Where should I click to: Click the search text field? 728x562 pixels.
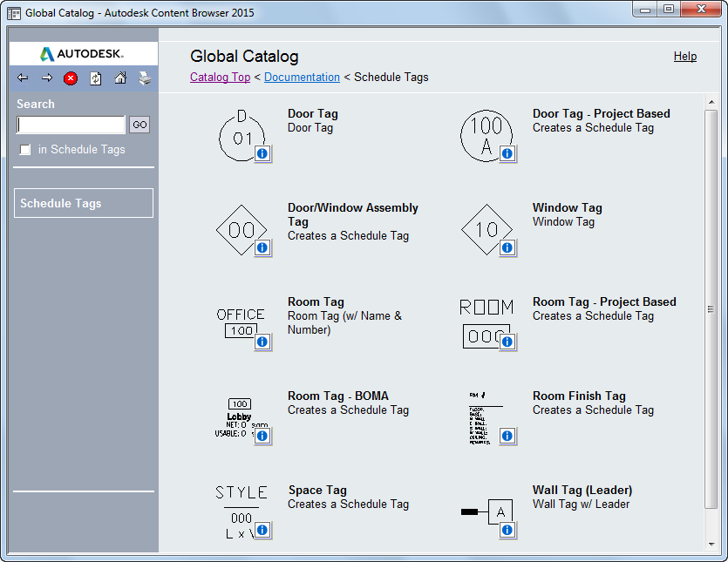(x=71, y=125)
